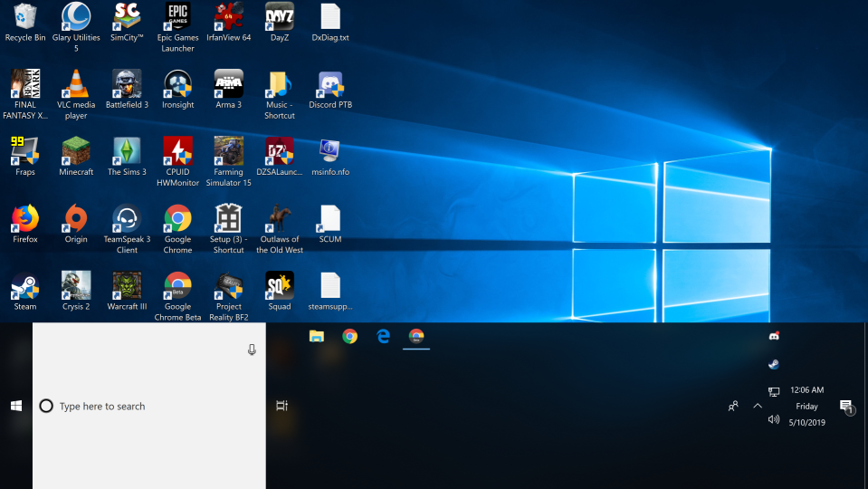
Task: Select TeamSpeak 3 Client icon
Action: [127, 229]
